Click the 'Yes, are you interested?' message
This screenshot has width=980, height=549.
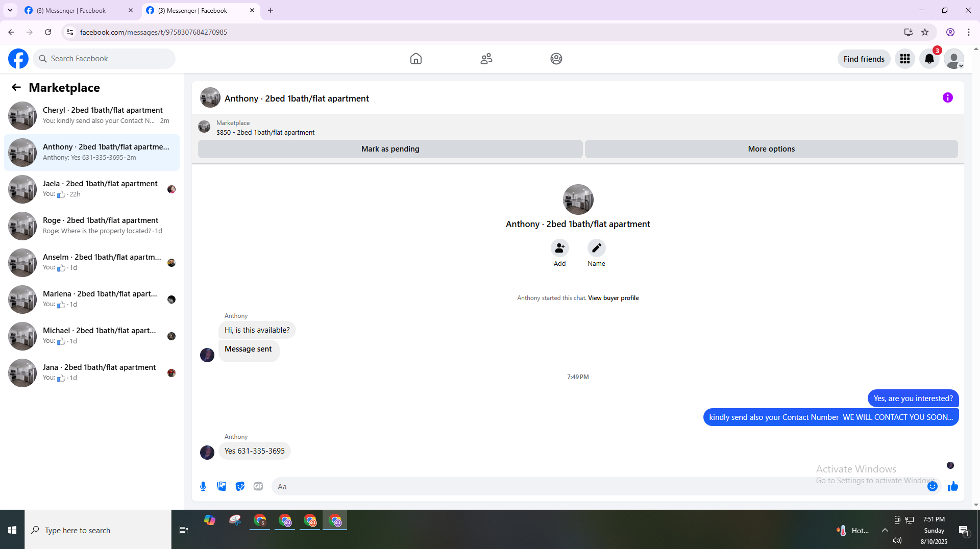pos(913,398)
